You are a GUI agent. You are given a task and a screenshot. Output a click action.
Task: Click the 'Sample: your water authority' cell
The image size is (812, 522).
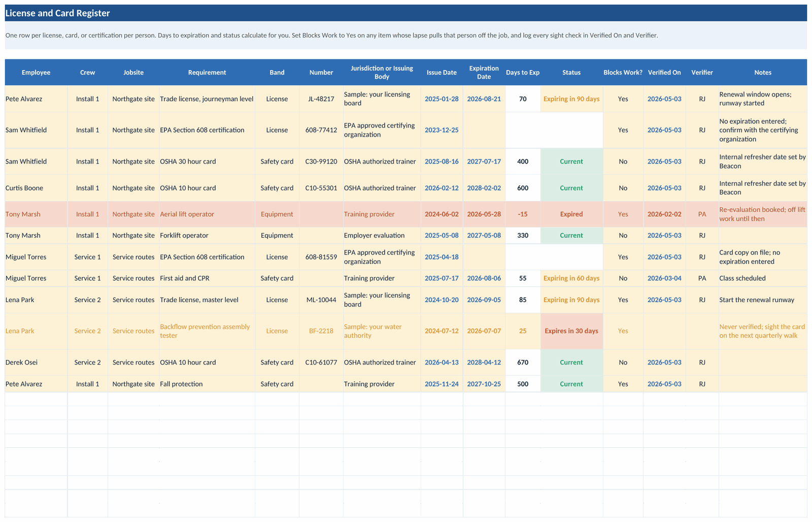(x=382, y=331)
